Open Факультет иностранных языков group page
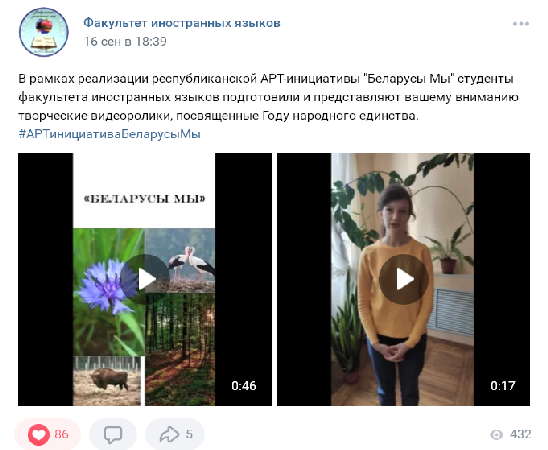The image size is (548, 450). [182, 23]
